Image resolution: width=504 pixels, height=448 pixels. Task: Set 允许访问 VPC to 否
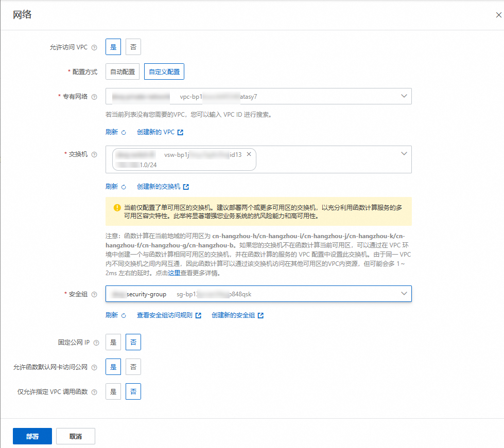pyautogui.click(x=133, y=47)
